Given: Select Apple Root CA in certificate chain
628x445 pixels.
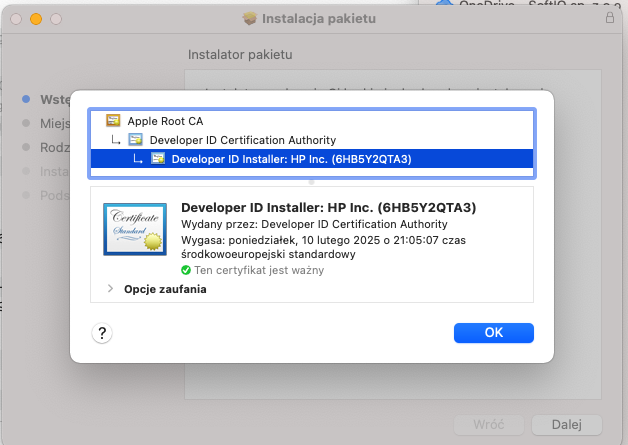Looking at the screenshot, I should [312, 121].
